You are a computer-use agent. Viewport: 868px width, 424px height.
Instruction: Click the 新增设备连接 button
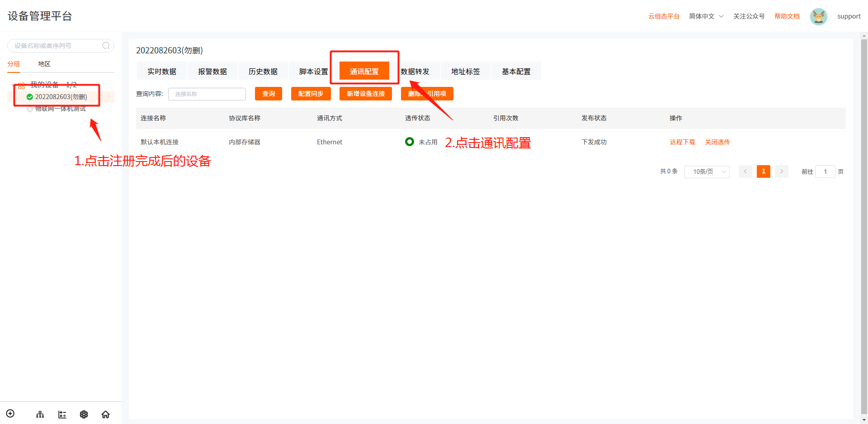tap(366, 94)
